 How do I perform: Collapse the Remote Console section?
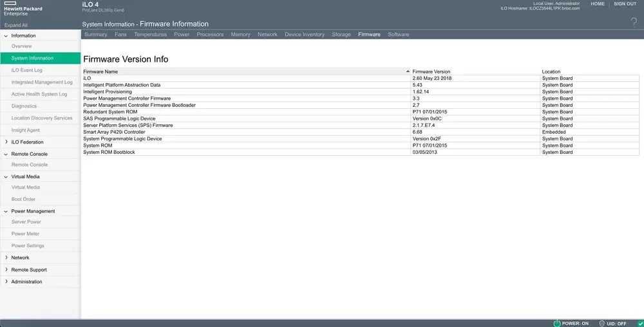[6, 154]
